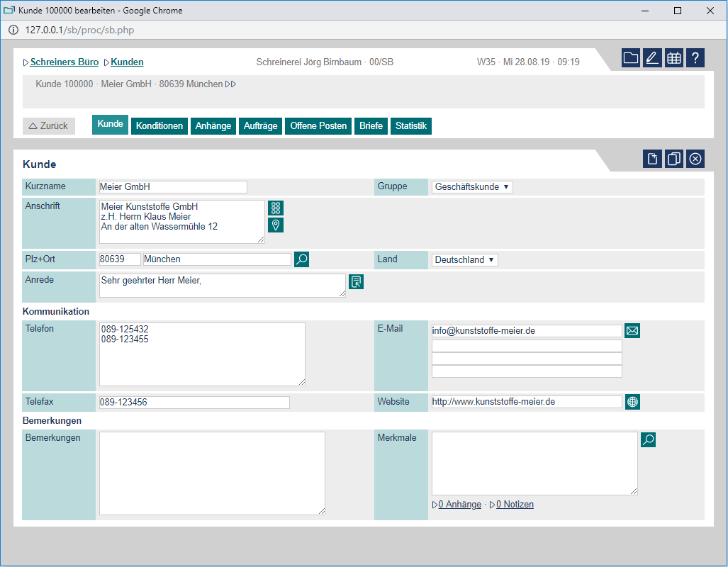Click inside the Bemerkungen text area

(212, 473)
